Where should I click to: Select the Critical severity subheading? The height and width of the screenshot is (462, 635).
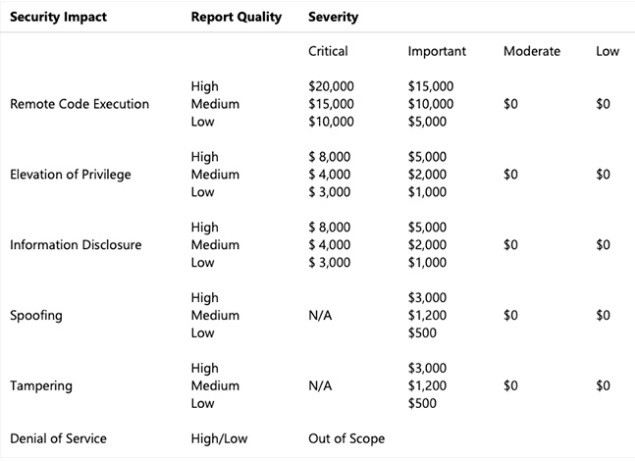tap(328, 51)
